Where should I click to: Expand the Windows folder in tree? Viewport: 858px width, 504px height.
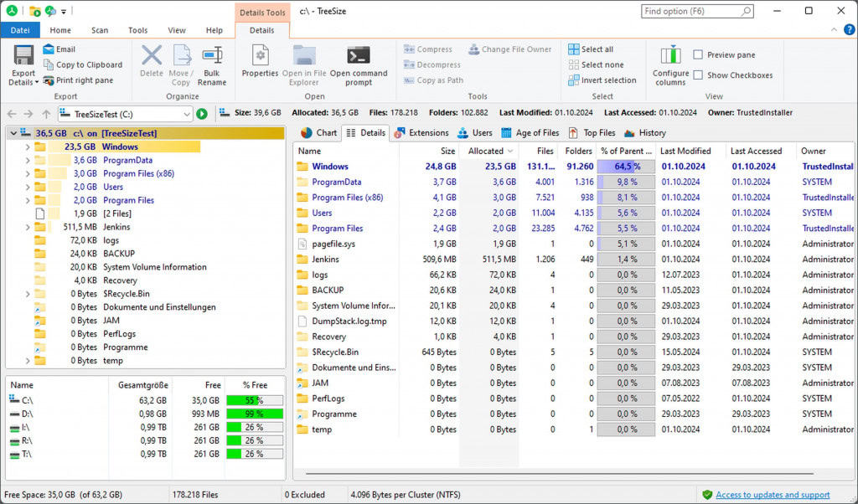(28, 147)
